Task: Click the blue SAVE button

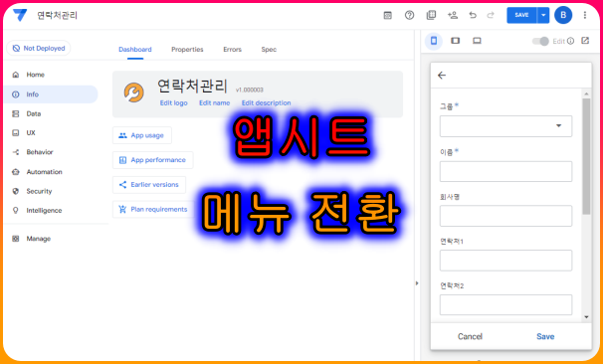Action: pyautogui.click(x=521, y=15)
